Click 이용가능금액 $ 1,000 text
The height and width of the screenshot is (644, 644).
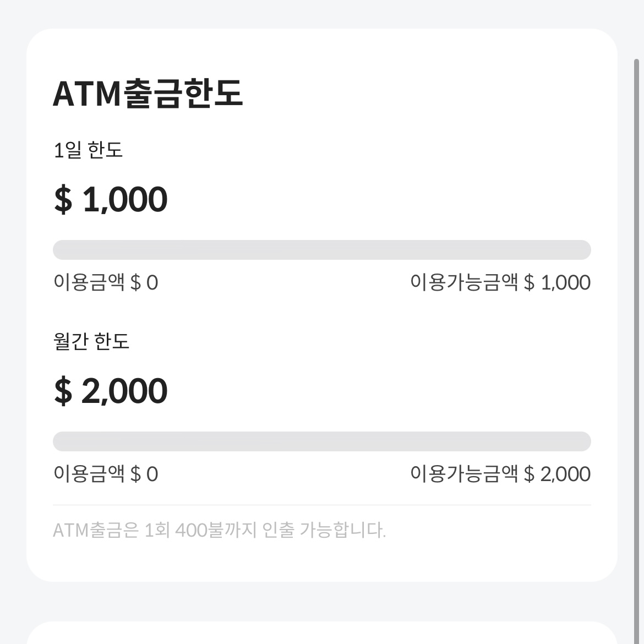[x=500, y=282]
